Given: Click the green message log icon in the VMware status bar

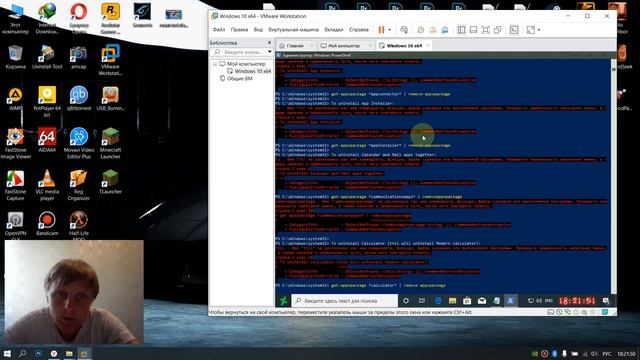Looking at the screenshot, I should [x=605, y=312].
